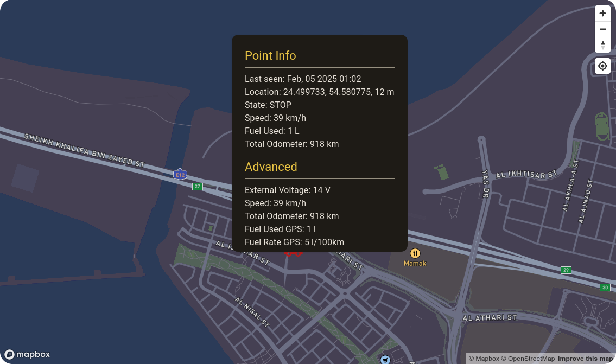Click the Location coordinates line

[x=319, y=92]
